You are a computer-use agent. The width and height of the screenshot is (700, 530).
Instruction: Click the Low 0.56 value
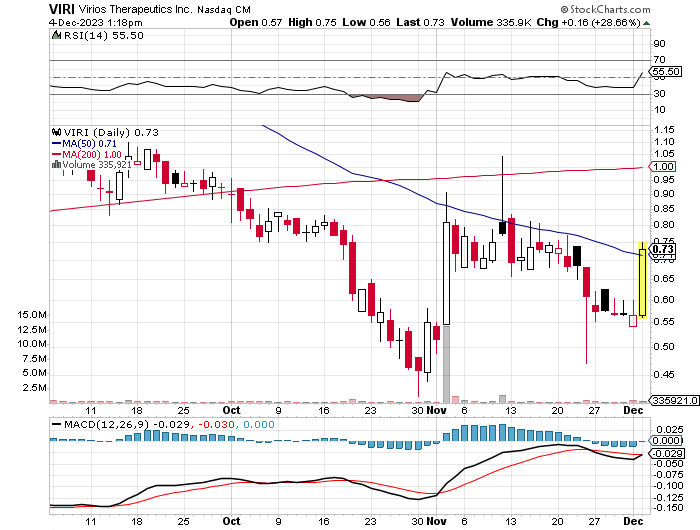(x=367, y=22)
